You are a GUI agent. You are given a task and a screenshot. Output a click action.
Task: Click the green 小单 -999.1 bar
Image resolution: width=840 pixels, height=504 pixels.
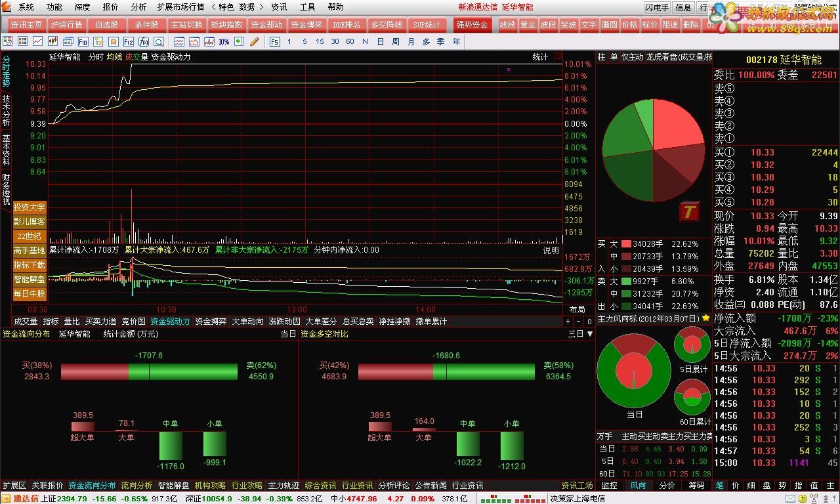[x=215, y=444]
